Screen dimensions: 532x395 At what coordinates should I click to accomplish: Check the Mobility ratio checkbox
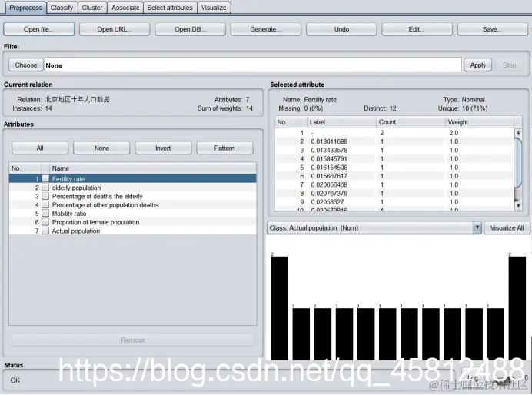(45, 214)
